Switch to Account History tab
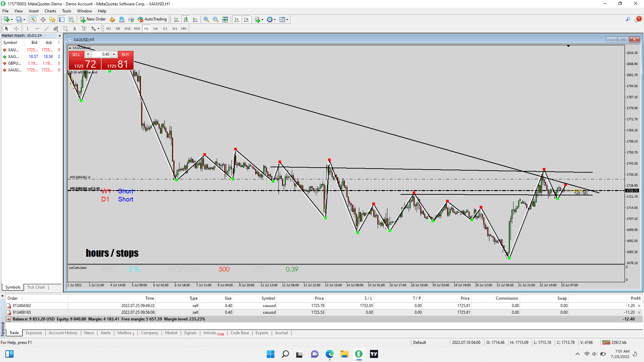 tap(63, 333)
